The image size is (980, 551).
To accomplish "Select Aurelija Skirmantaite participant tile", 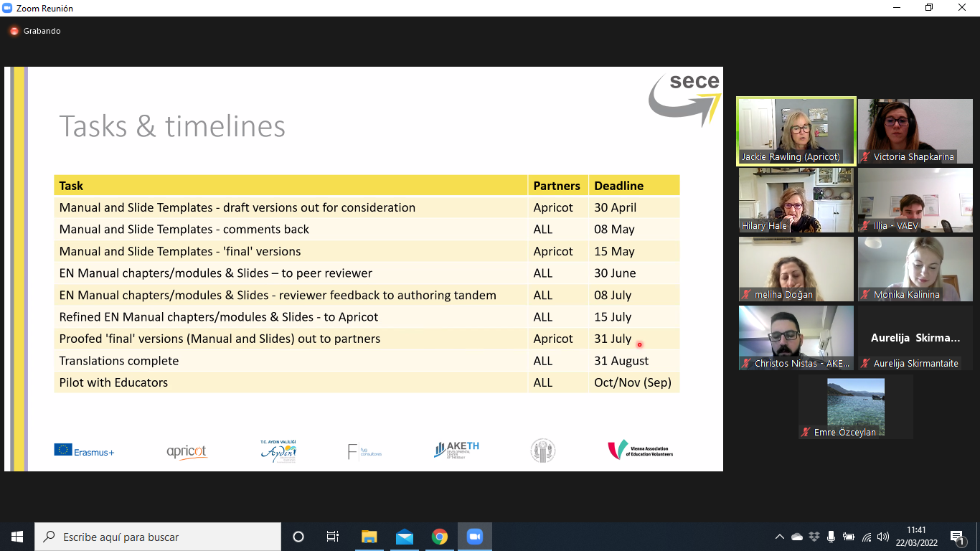I will tap(915, 338).
